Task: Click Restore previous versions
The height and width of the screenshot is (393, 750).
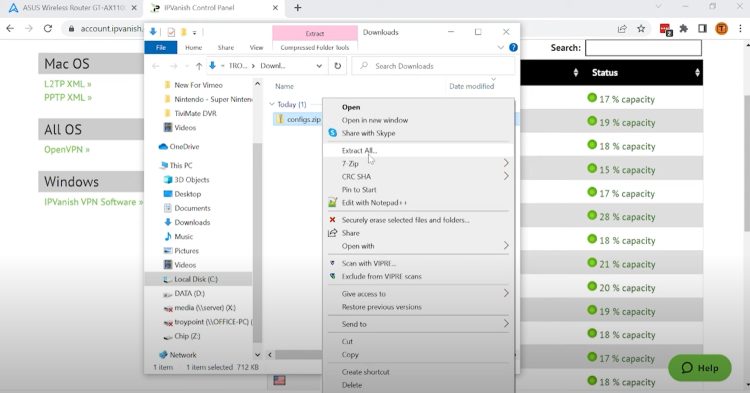Action: coord(381,307)
